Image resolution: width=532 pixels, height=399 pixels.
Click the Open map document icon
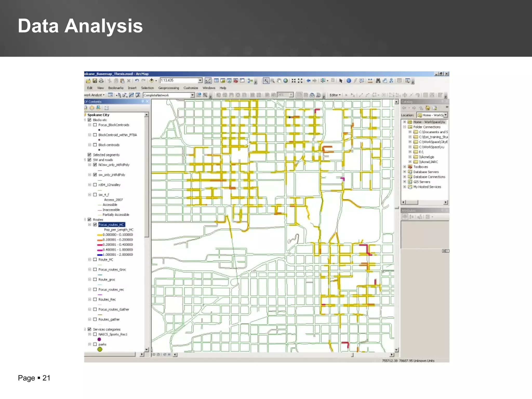(x=88, y=81)
